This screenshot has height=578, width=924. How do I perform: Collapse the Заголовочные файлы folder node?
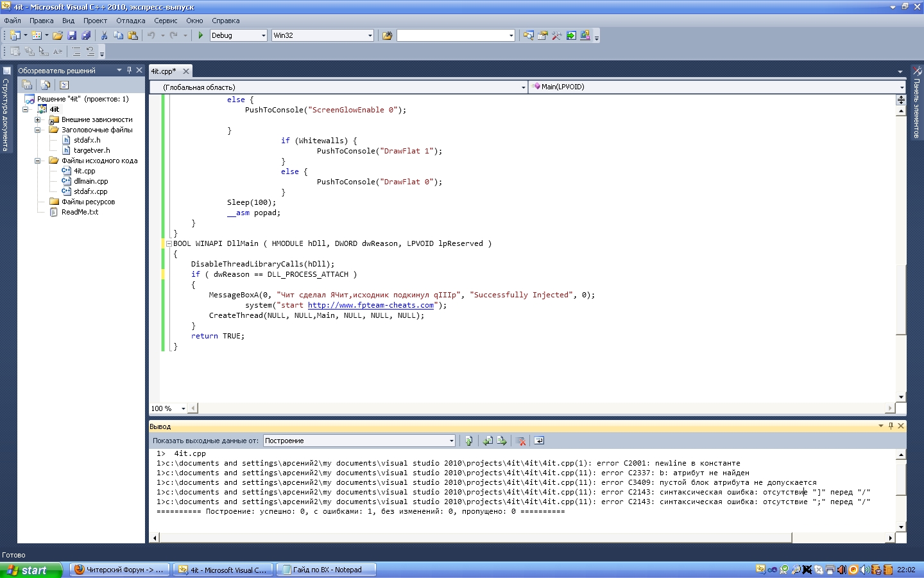37,130
